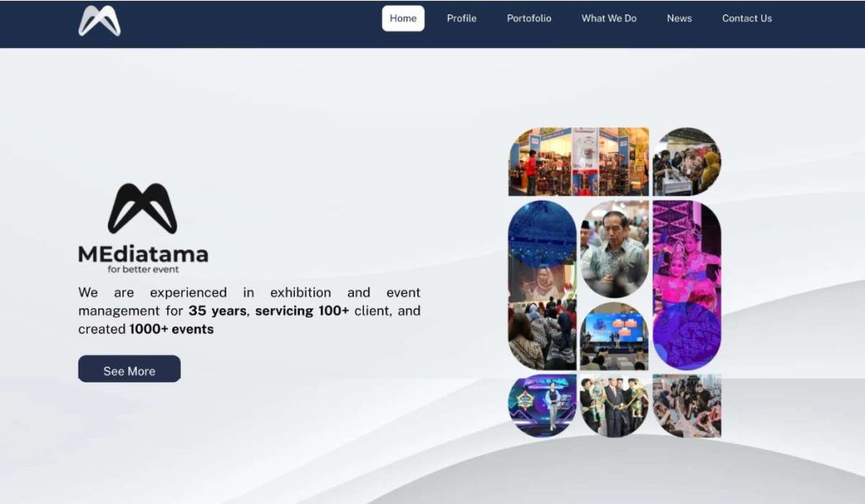Go to the Portofolio page

[529, 19]
